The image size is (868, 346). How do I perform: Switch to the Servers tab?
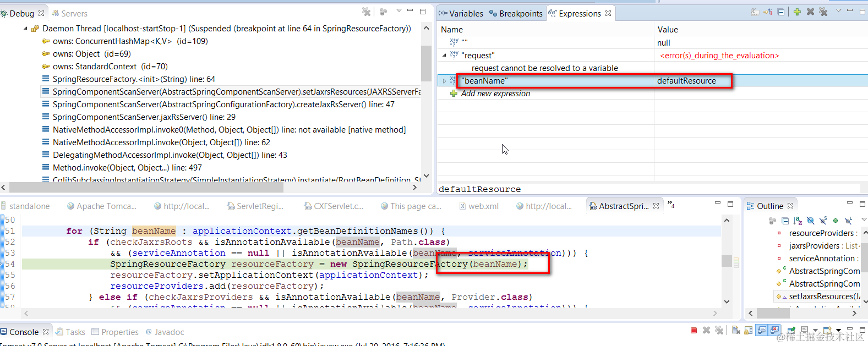69,13
